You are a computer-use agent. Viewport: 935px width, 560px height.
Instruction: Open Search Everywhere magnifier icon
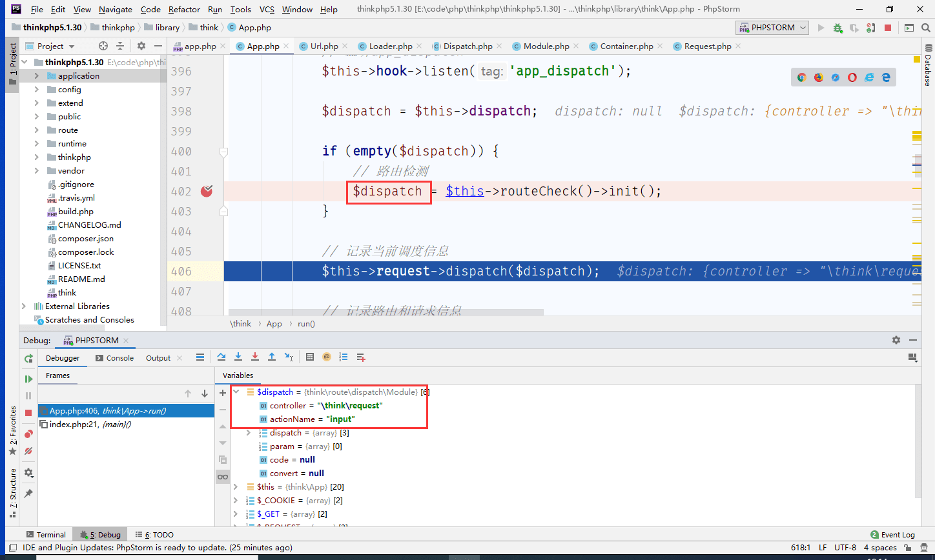pyautogui.click(x=926, y=28)
